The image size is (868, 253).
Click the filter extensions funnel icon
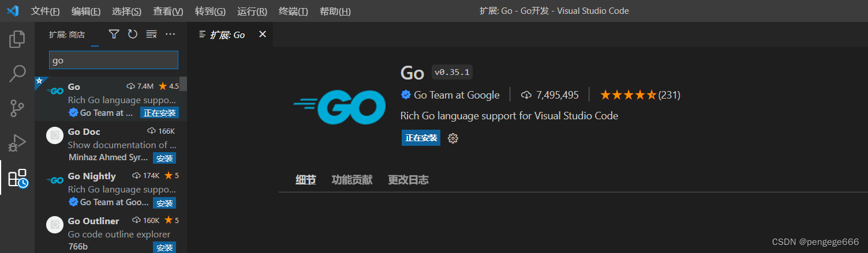114,35
